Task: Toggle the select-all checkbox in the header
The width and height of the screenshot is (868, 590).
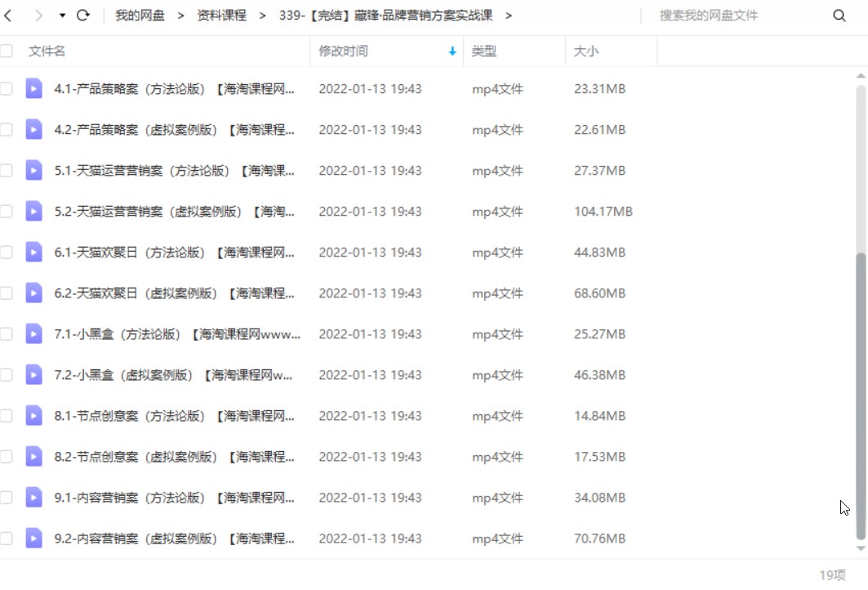Action: point(6,51)
